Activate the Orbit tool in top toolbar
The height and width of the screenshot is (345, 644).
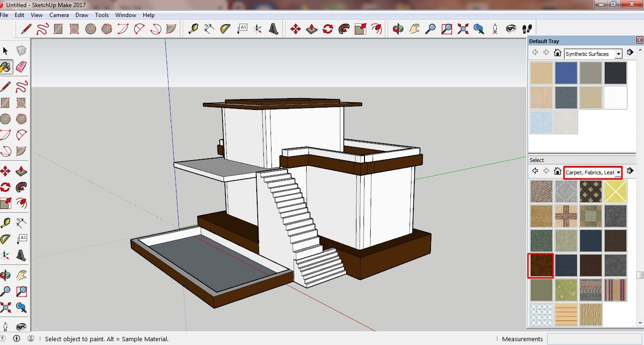tap(398, 29)
